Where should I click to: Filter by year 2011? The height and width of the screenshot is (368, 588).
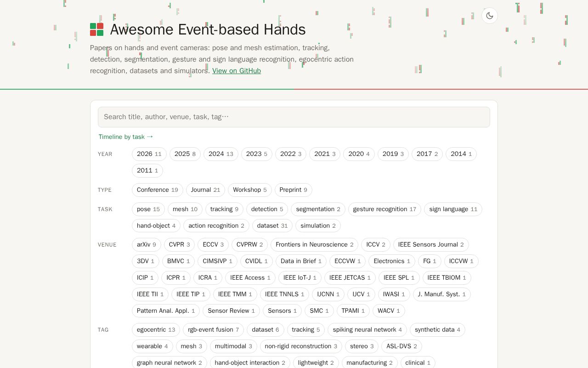tap(147, 171)
